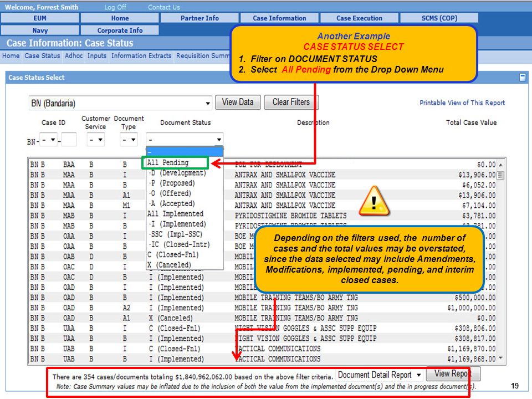Open the Case ID prefix dropdown
532x399 pixels.
click(x=49, y=140)
